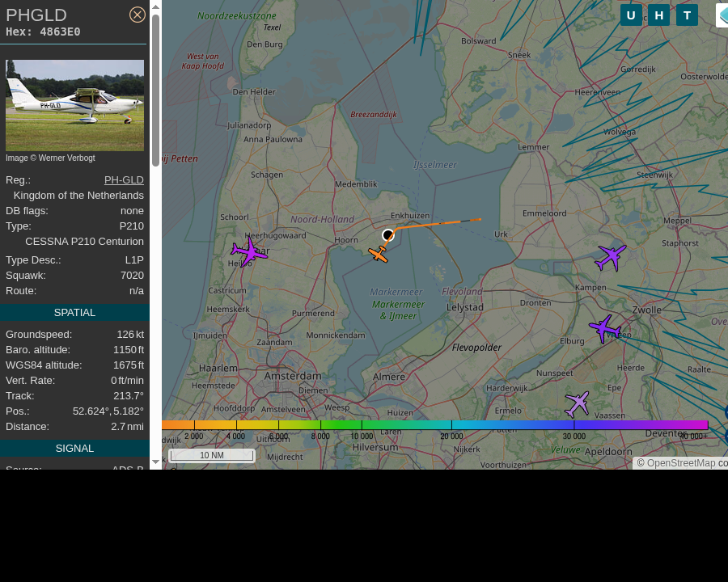Close the PHGLD aircraft info panel
The width and height of the screenshot is (728, 582).
137,15
